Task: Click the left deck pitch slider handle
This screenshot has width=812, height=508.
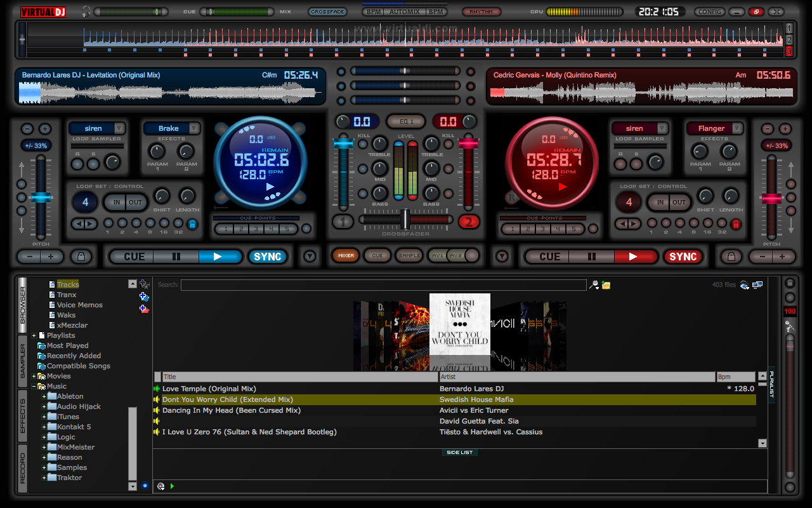Action: [41, 197]
